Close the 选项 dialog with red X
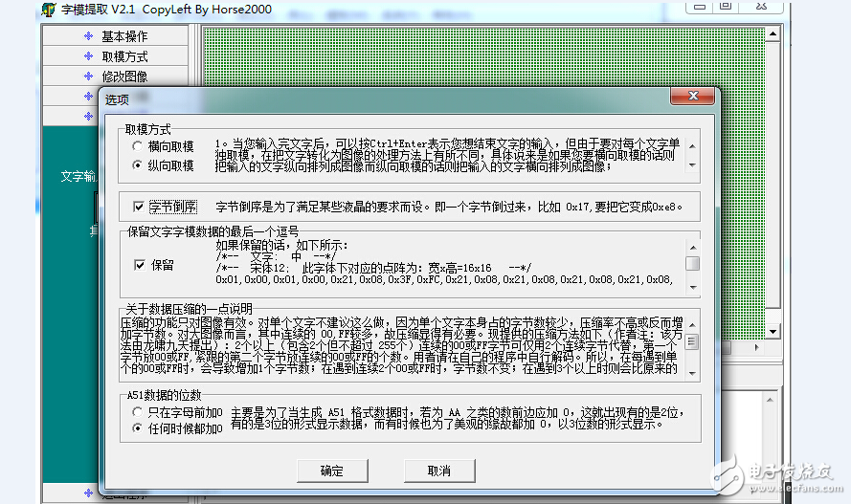This screenshot has width=851, height=504. pyautogui.click(x=694, y=98)
